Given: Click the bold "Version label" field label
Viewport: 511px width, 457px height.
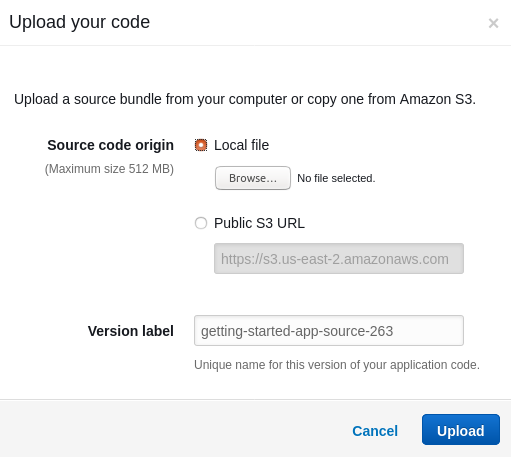Looking at the screenshot, I should 131,331.
